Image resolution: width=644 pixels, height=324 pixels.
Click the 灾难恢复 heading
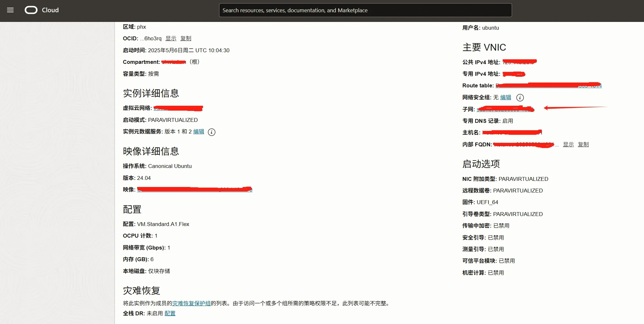click(x=141, y=290)
